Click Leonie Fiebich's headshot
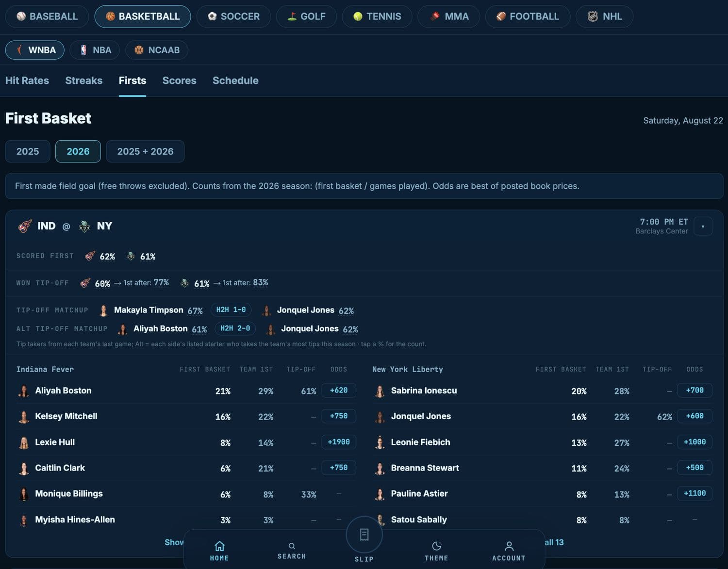The width and height of the screenshot is (728, 569). [x=380, y=442]
